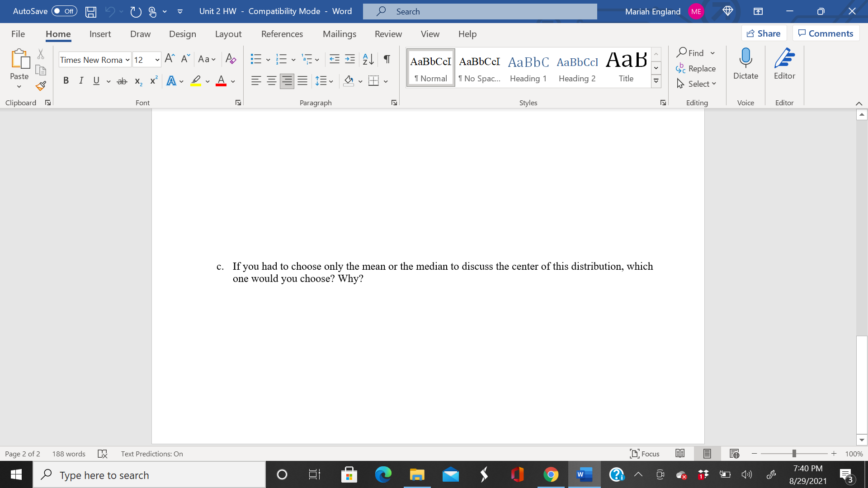The height and width of the screenshot is (488, 868).
Task: Expand the line spacing options
Action: (330, 81)
